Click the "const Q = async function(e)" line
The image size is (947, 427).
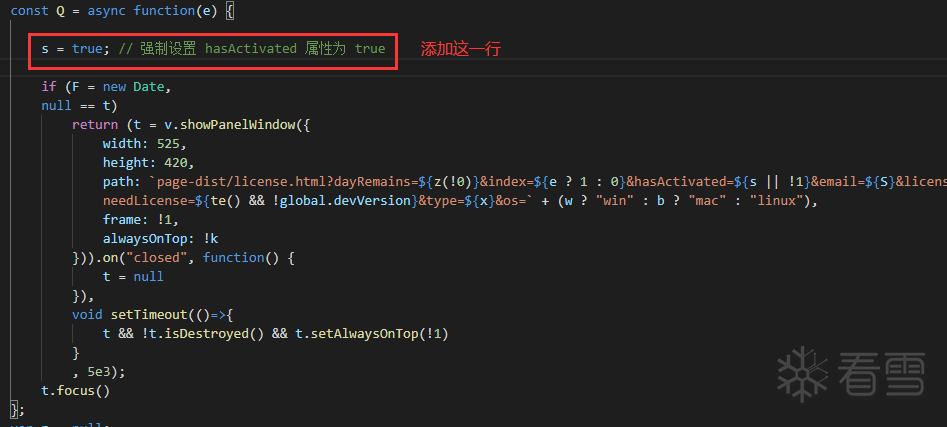point(120,10)
